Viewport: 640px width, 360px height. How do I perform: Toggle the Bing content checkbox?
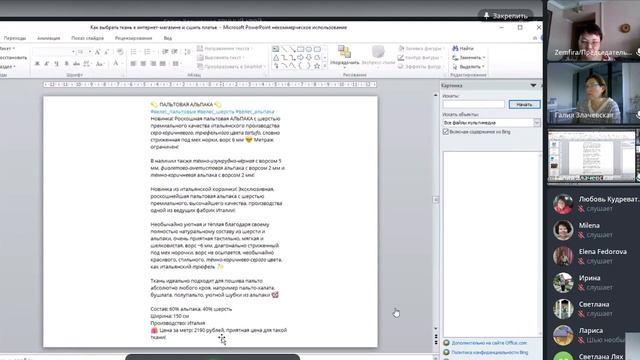(446, 132)
